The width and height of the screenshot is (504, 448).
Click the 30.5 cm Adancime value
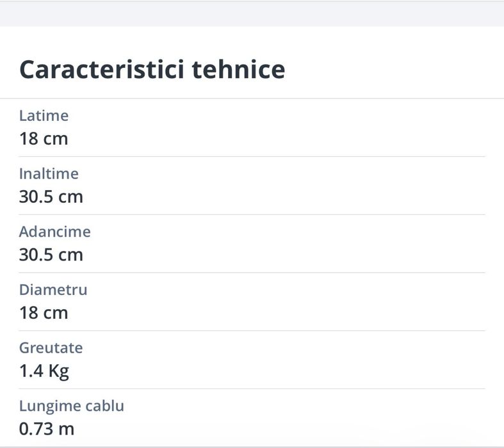coord(51,255)
